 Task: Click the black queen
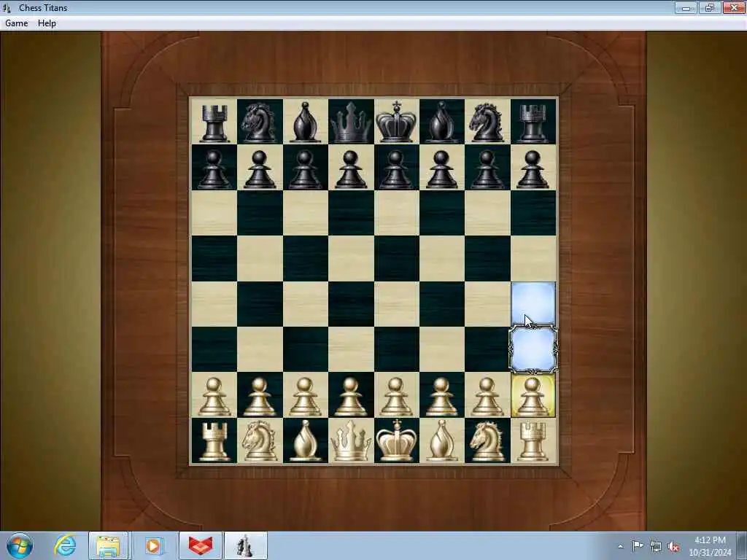pos(351,122)
